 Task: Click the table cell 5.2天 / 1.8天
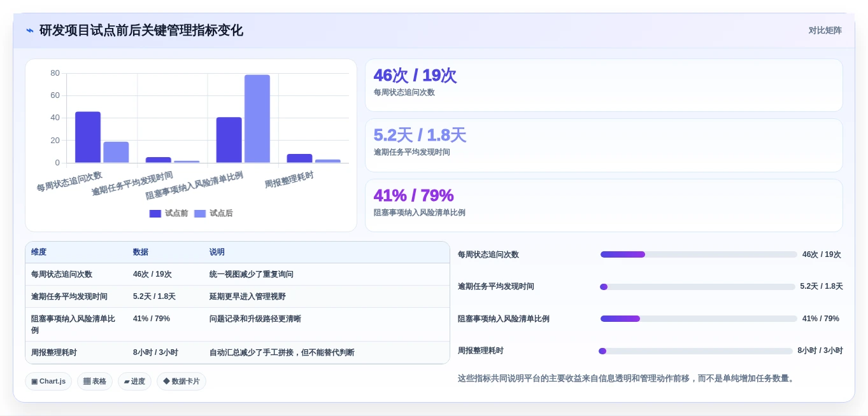154,296
